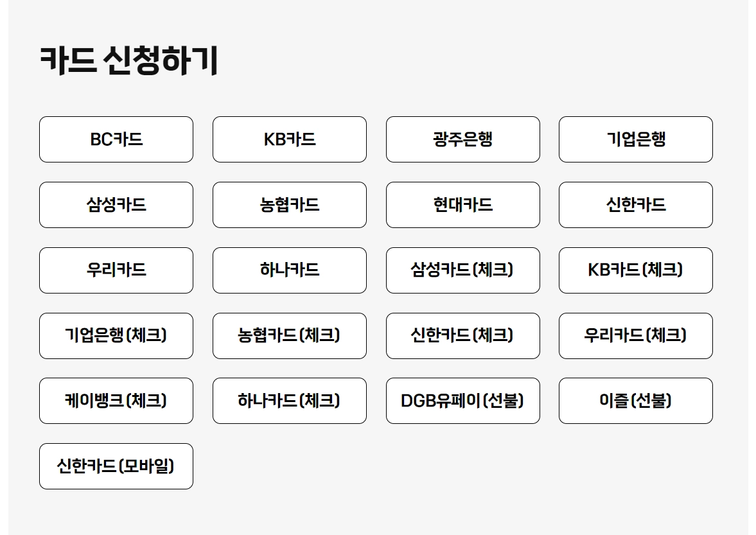Screen dimensions: 756x535
Task: Select BC카드 to apply
Action: click(x=116, y=139)
